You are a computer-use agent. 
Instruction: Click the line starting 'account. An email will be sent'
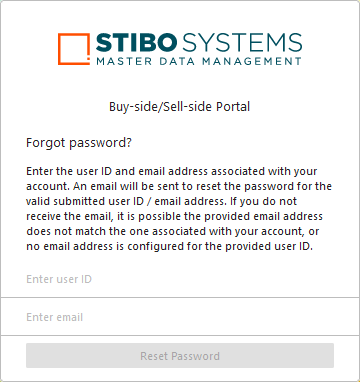179,186
